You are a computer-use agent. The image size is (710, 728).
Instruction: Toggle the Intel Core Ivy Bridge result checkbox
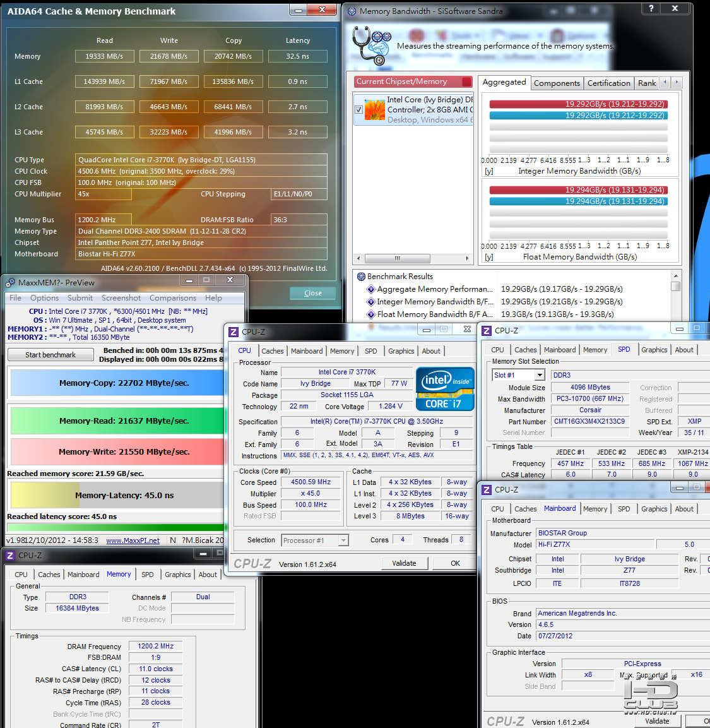point(358,110)
